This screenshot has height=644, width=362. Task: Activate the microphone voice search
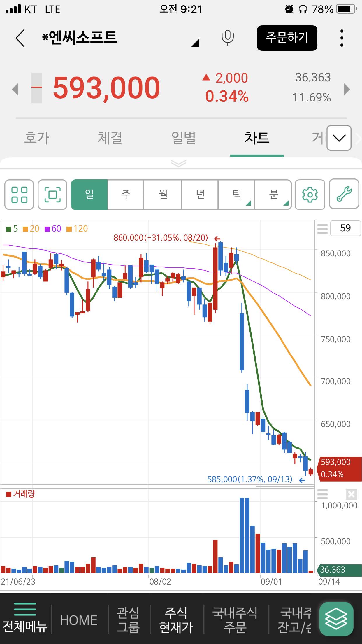[228, 38]
